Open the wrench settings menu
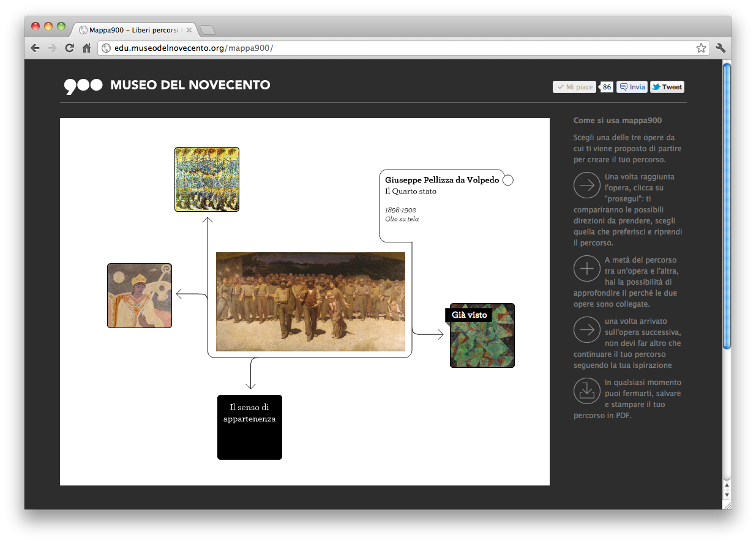Image resolution: width=756 pixels, height=543 pixels. tap(720, 48)
